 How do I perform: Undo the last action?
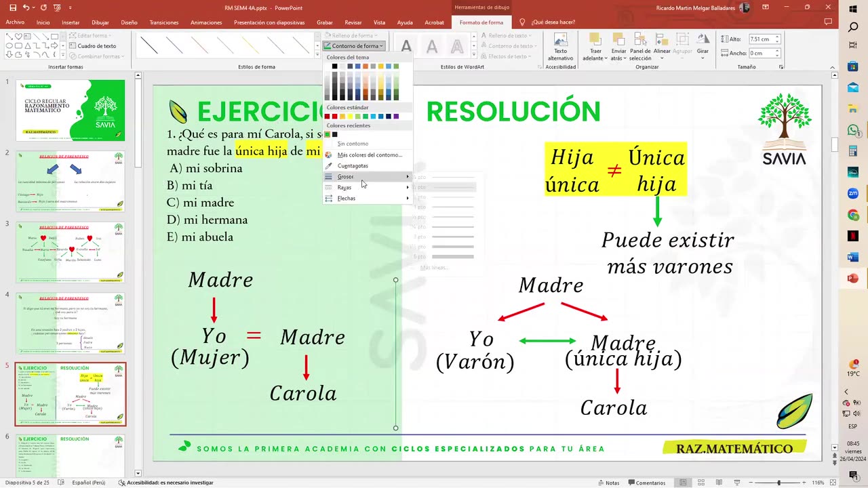26,7
